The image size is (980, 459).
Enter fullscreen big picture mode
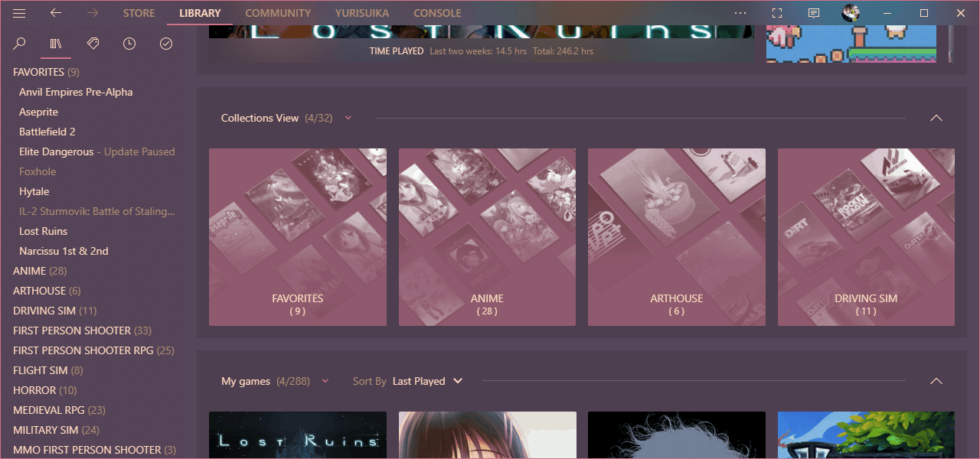tap(777, 13)
